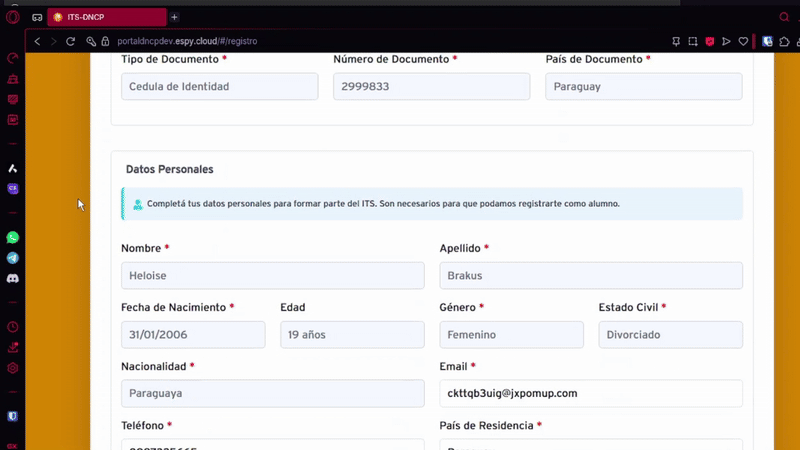The height and width of the screenshot is (450, 800).
Task: Launch the Discord sidebar panel
Action: coord(13,278)
